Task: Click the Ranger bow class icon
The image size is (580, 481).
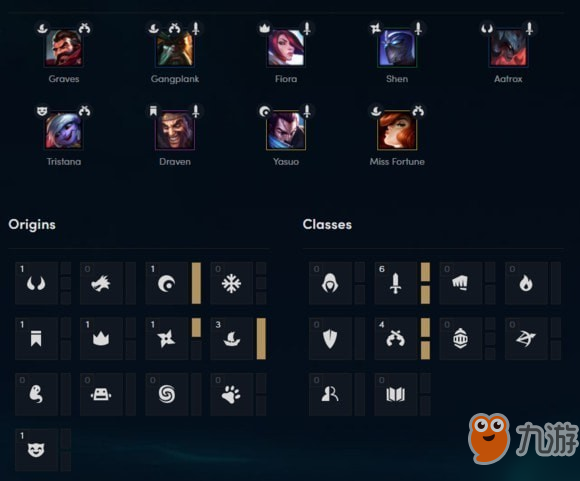Action: [526, 339]
